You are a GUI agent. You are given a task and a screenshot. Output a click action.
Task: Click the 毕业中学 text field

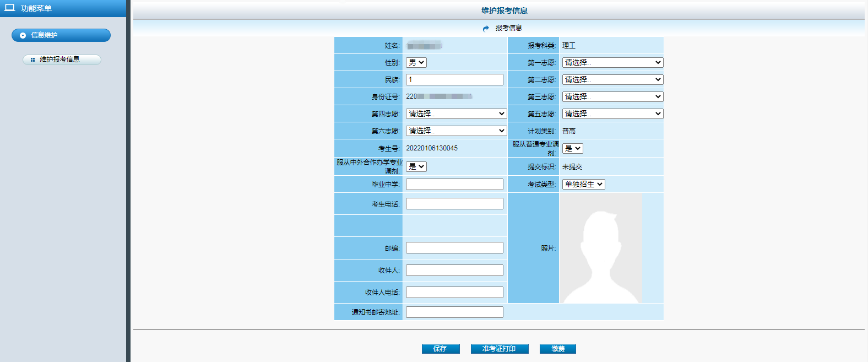click(x=454, y=185)
